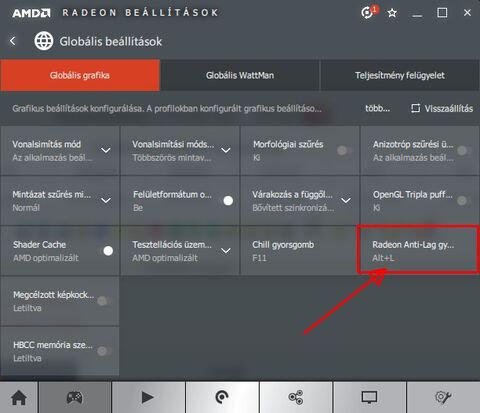This screenshot has height=413, width=480.
Task: Switch to Globális grafika tab
Action: pos(80,75)
